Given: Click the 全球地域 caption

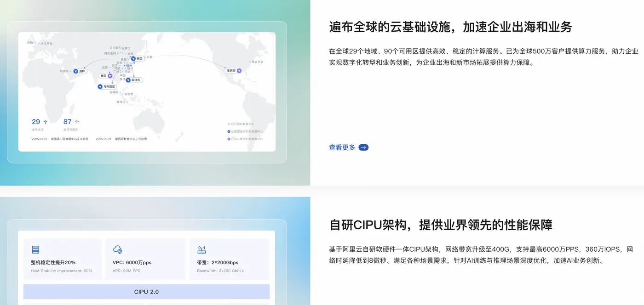Looking at the screenshot, I should 37,130.
